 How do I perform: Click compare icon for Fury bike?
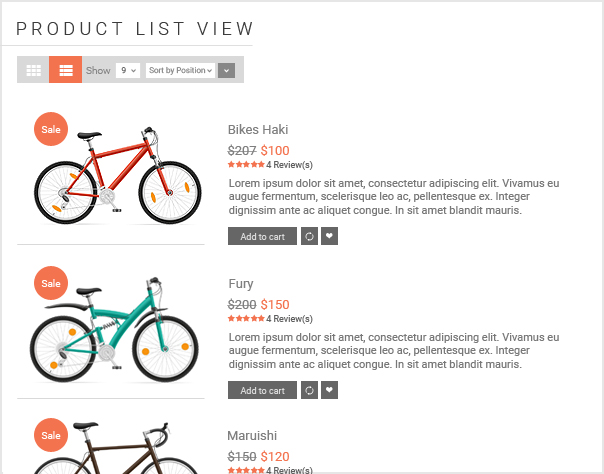coord(309,391)
